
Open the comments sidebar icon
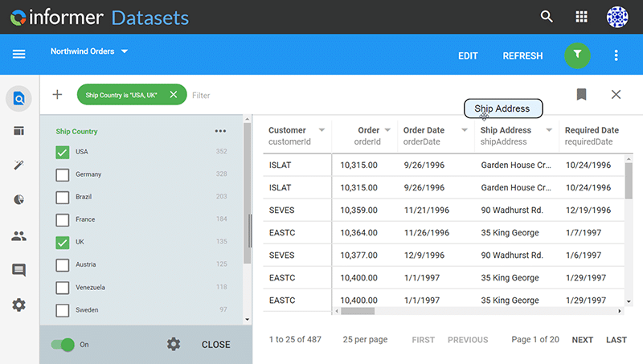(18, 270)
